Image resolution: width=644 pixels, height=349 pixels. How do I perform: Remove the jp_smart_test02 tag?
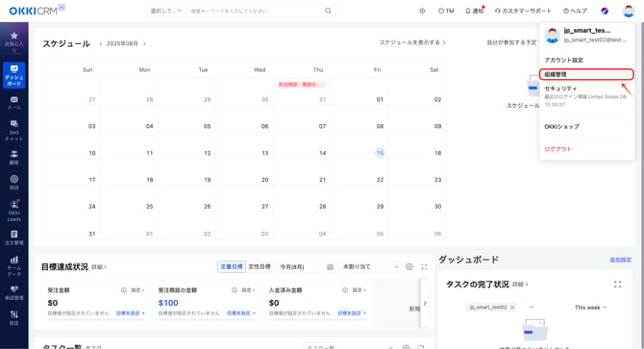[512, 307]
